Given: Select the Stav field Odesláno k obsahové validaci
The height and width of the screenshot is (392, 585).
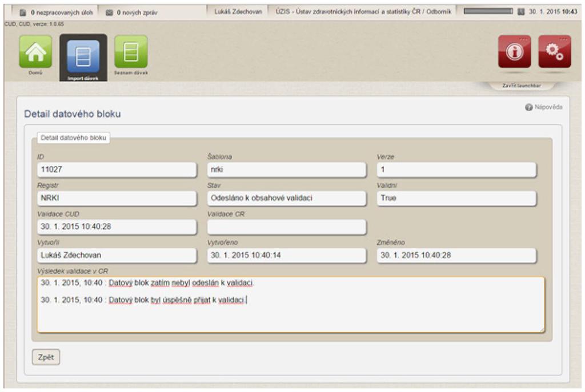Looking at the screenshot, I should pyautogui.click(x=287, y=198).
